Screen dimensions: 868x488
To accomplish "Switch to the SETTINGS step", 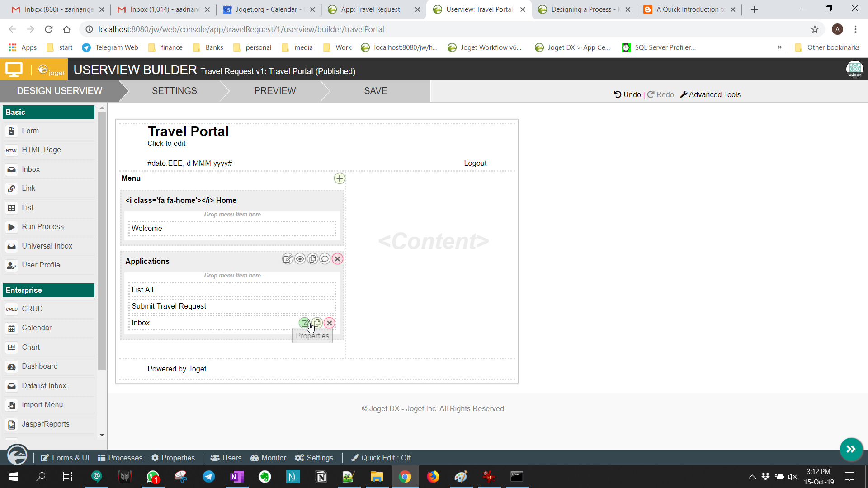I will pos(174,91).
